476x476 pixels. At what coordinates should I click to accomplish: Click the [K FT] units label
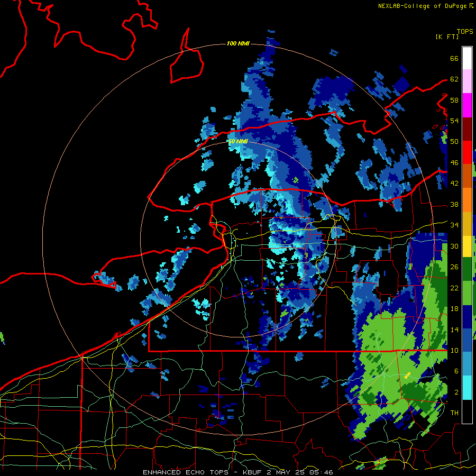tap(447, 36)
